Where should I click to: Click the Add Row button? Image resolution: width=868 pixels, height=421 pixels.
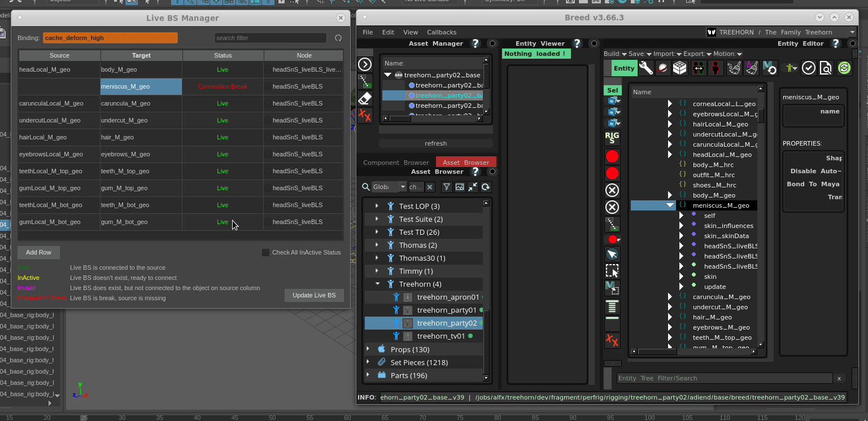point(38,252)
